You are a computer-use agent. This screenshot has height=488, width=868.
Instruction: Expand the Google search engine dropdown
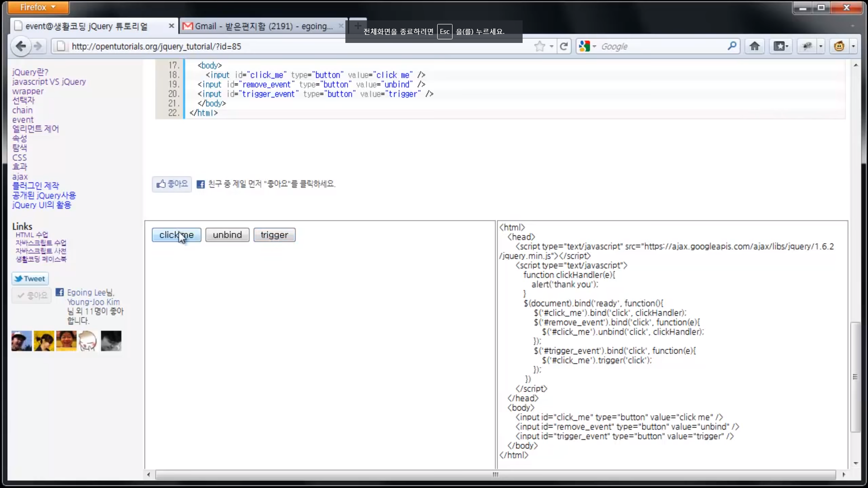pos(588,46)
